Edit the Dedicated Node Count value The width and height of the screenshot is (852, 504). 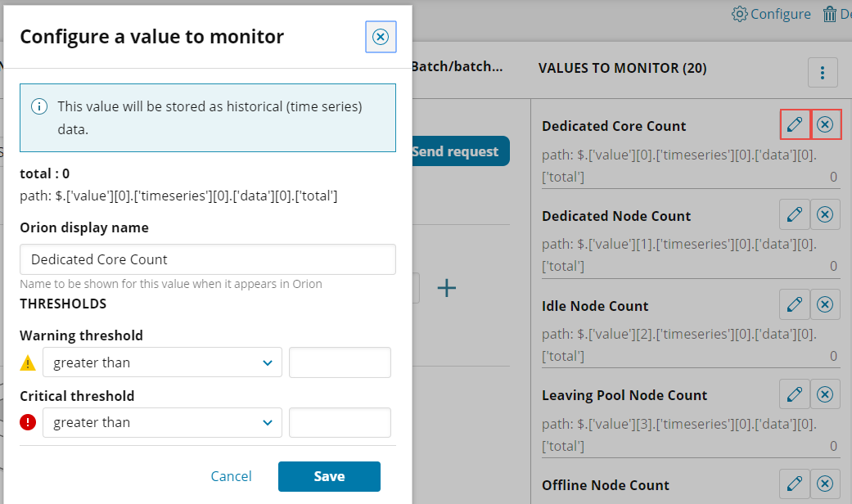coord(794,214)
